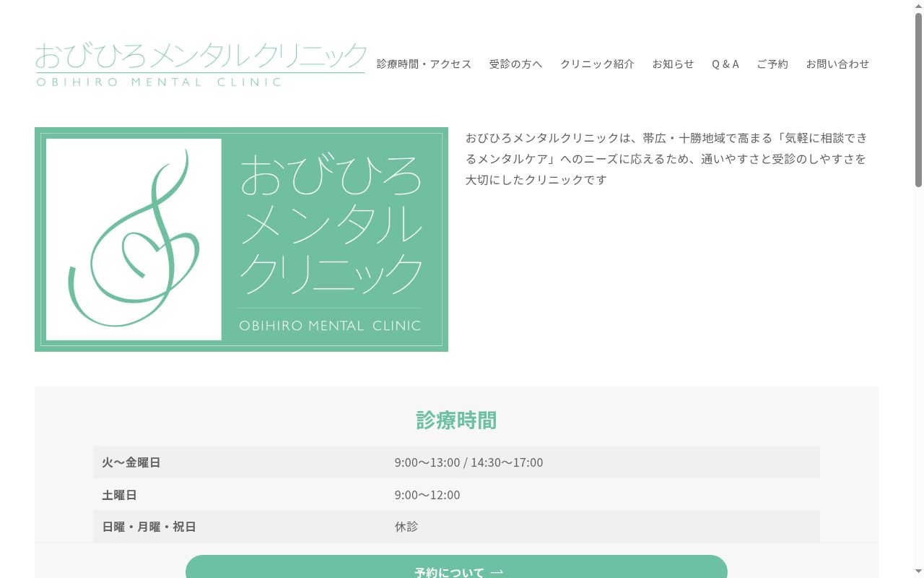This screenshot has height=578, width=924.
Task: Go to クリニック紹介 page
Action: (x=597, y=64)
